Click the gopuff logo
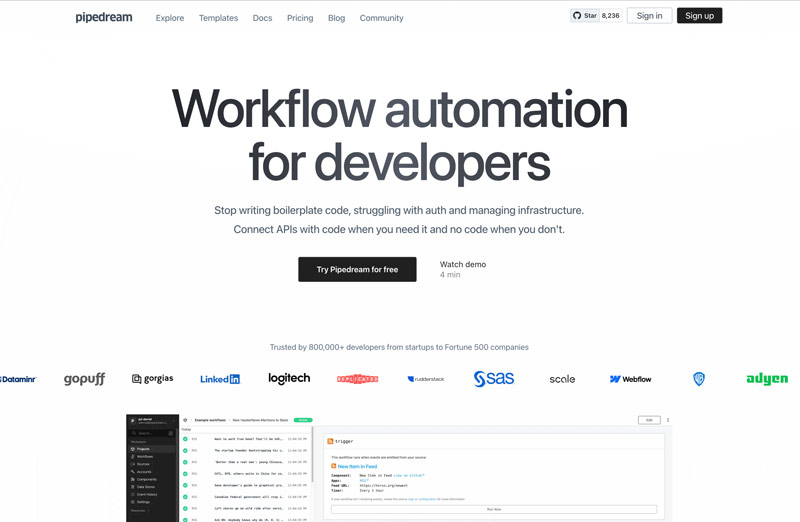800x522 pixels. [85, 379]
